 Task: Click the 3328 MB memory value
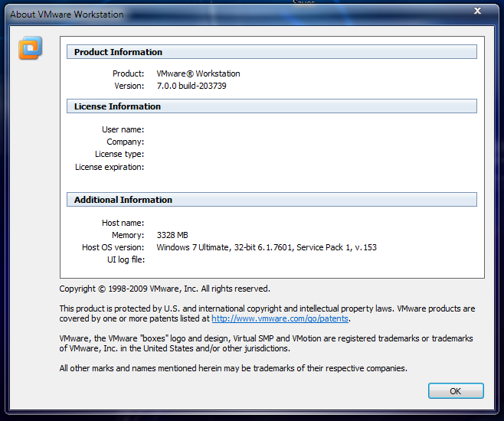click(x=172, y=235)
